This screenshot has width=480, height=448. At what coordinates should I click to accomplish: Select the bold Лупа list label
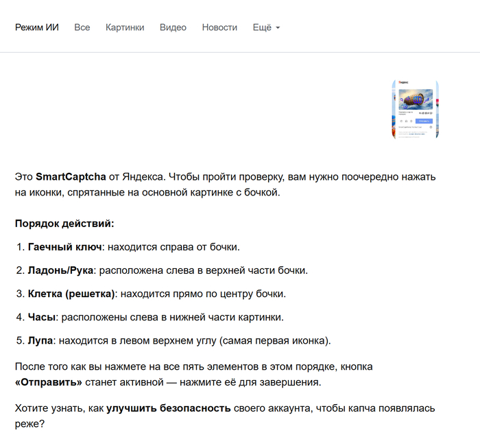40,340
